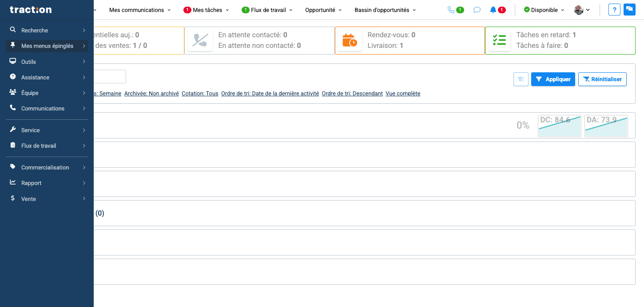Click the crossed-out phone waiting icon

[x=200, y=40]
